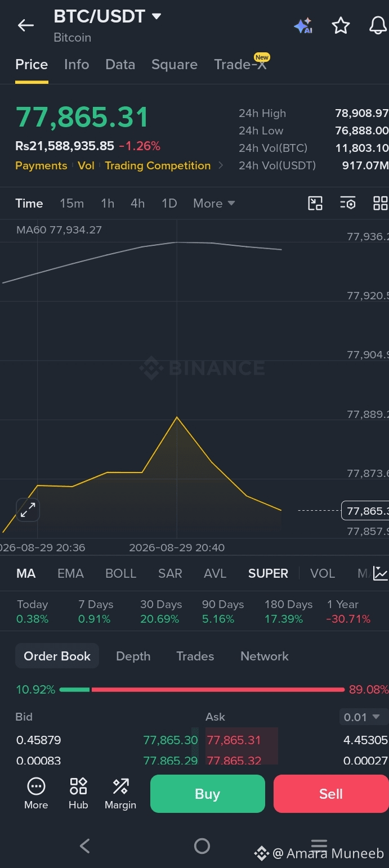The image size is (389, 868).
Task: Add BTC/USDT to favorites with star icon
Action: pos(341,25)
